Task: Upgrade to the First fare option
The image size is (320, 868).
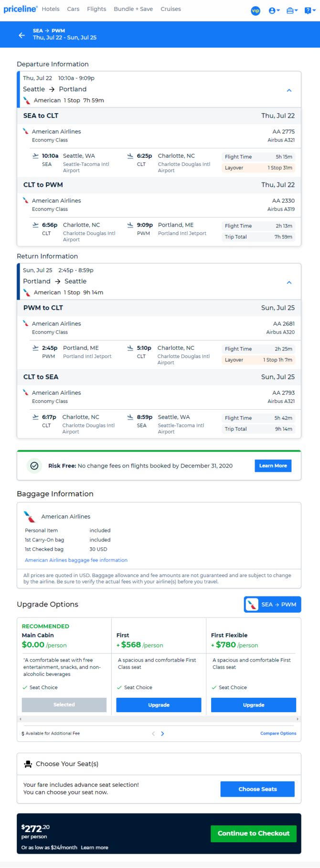Action: tap(159, 705)
